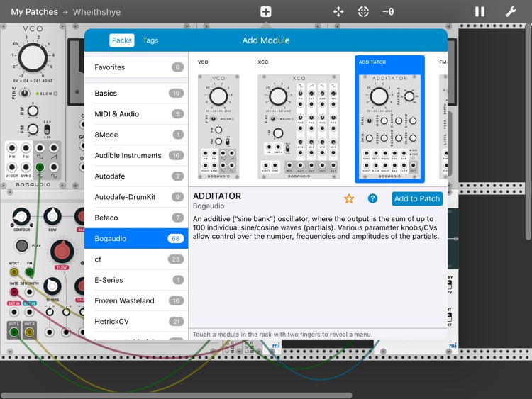Select the Bogaudio pack row
Screen dimensions: 532x399
point(136,238)
